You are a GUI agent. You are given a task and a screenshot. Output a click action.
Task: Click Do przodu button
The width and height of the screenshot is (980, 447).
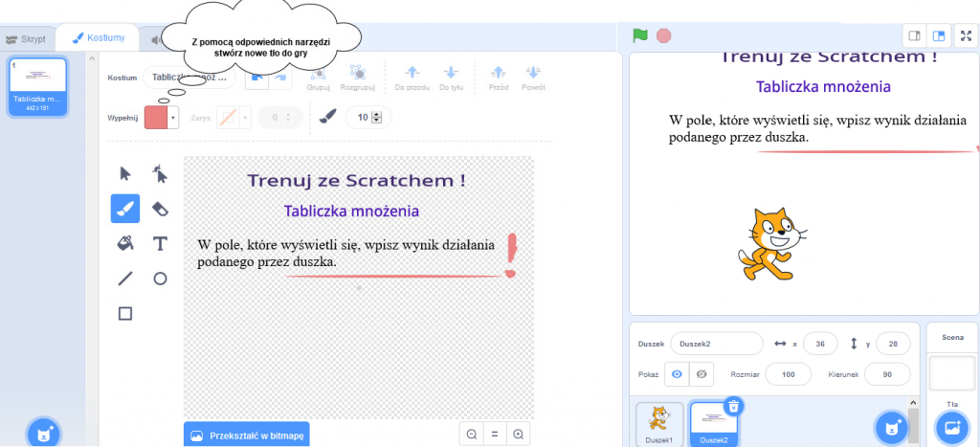click(x=412, y=78)
